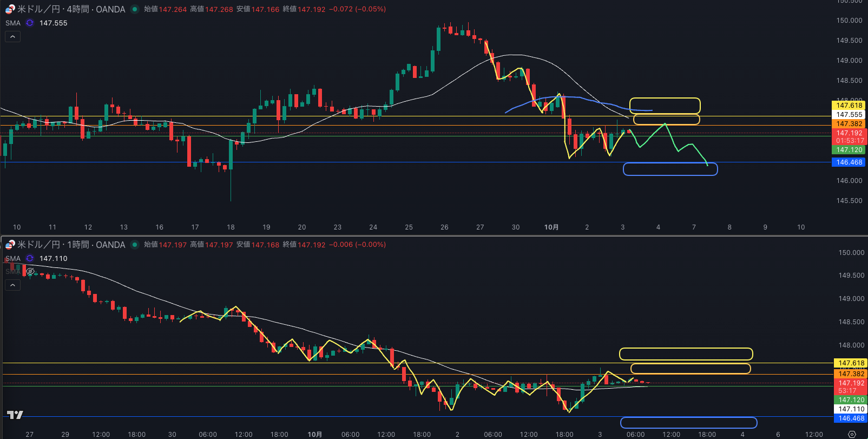This screenshot has height=439, width=868.
Task: Click the orange 147.382 price label on lower chart
Action: [851, 374]
